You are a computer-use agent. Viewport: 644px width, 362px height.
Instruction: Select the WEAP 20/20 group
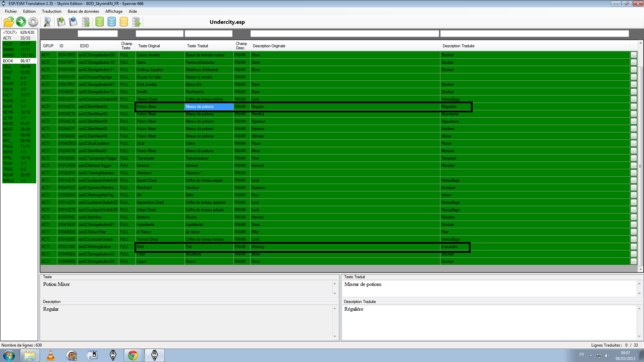pos(19,175)
